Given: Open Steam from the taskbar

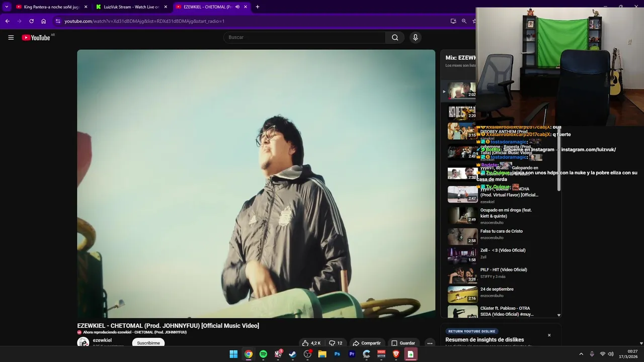Looking at the screenshot, I should (293, 354).
